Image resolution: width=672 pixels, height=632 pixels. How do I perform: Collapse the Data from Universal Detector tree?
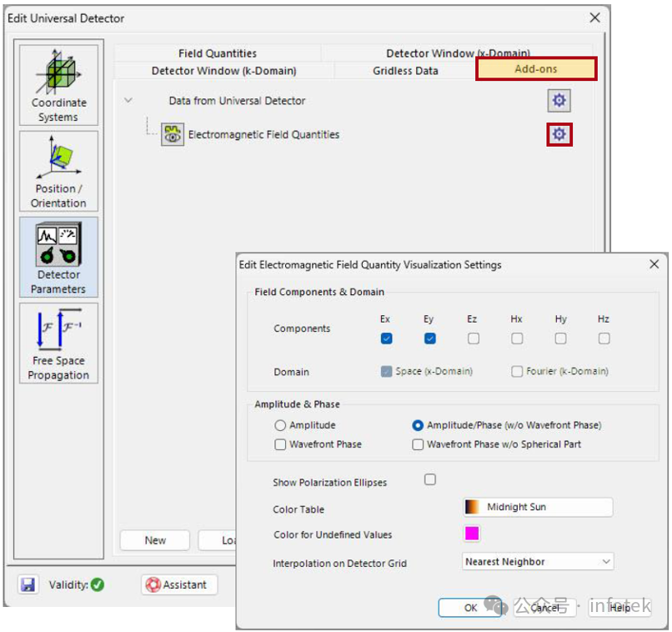point(129,99)
